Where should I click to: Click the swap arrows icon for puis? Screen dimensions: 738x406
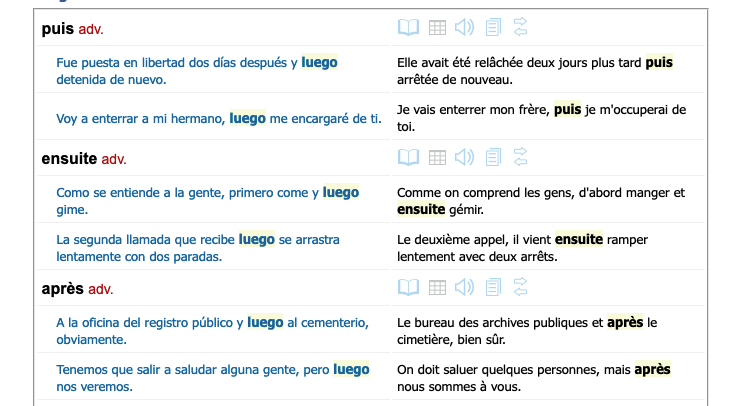point(520,27)
